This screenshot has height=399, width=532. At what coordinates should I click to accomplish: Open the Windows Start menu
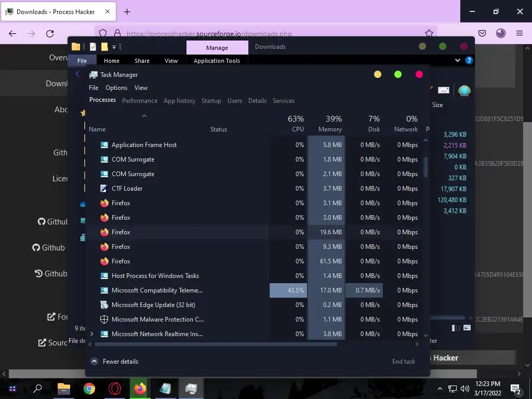coord(12,389)
